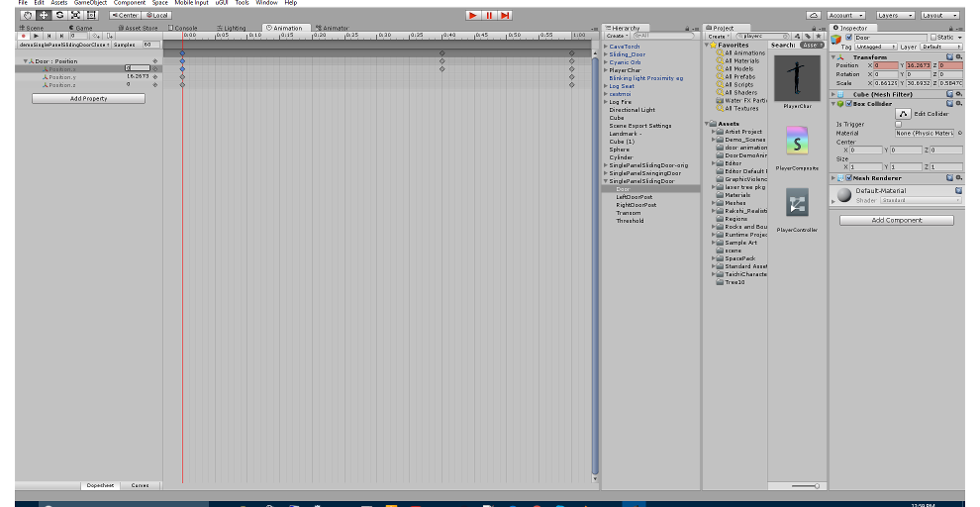Expand the CaveTorch hierarchy item
Screen dimensions: 980x507
[606, 47]
